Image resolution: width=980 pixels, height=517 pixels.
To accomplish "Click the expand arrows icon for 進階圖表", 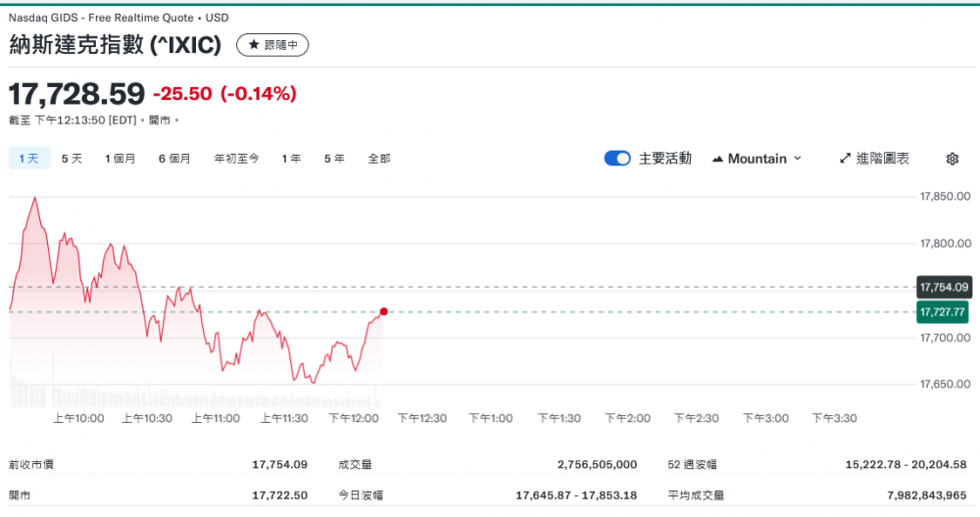I will point(846,159).
